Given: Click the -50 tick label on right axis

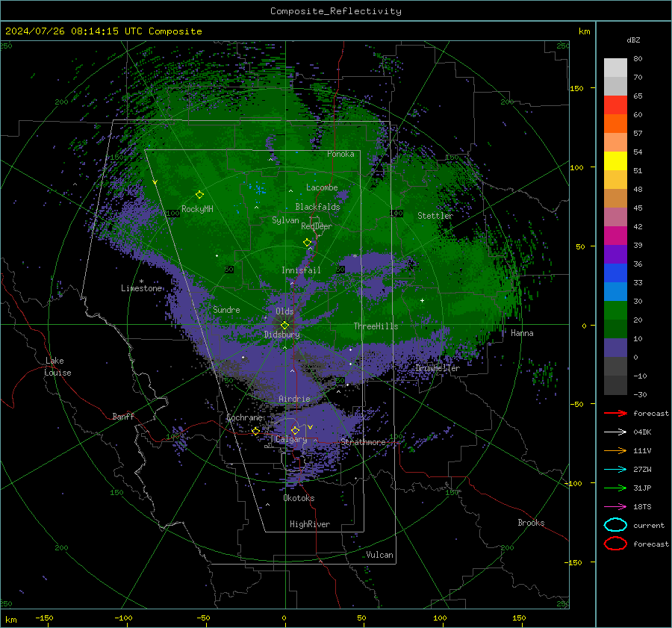Looking at the screenshot, I should [x=577, y=404].
